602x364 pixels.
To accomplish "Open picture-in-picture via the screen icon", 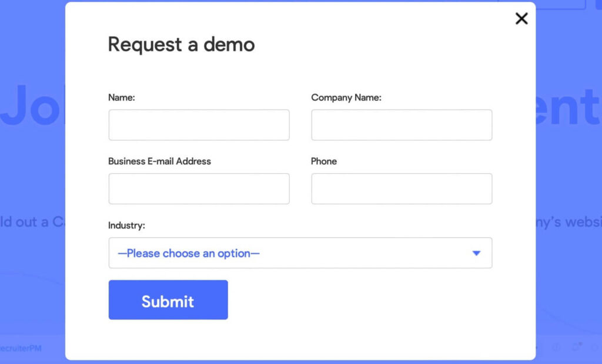I will [576, 348].
